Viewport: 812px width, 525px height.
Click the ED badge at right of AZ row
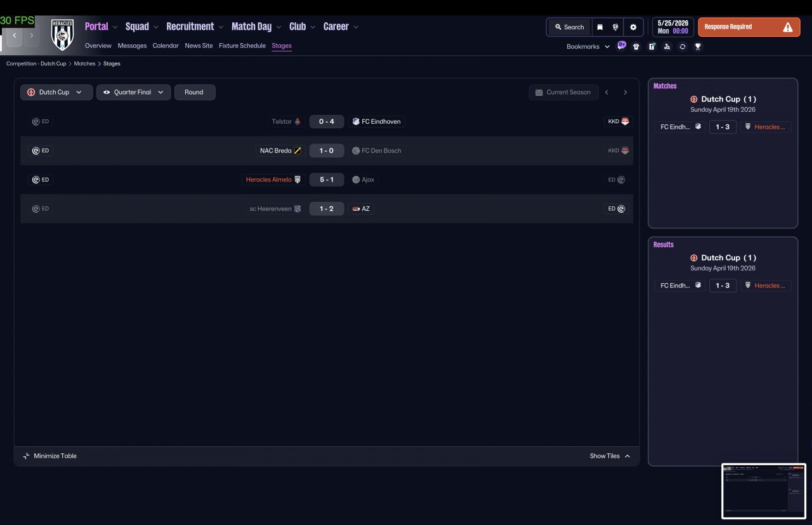click(617, 209)
